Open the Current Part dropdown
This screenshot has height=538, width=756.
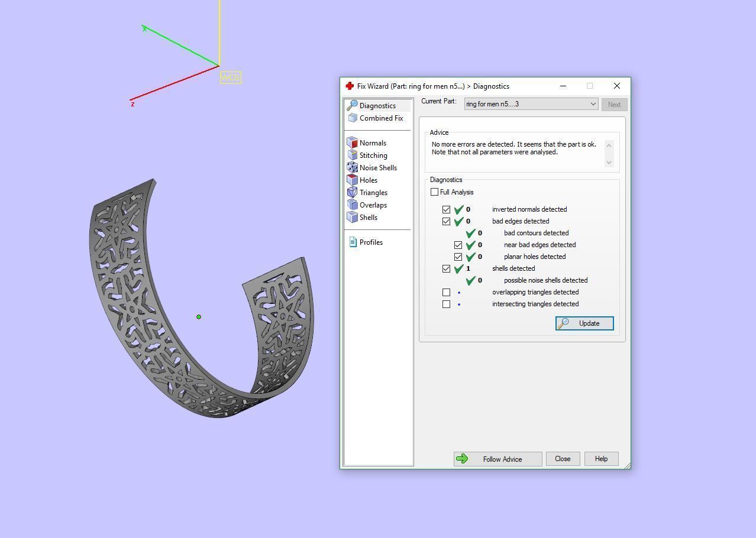[531, 104]
